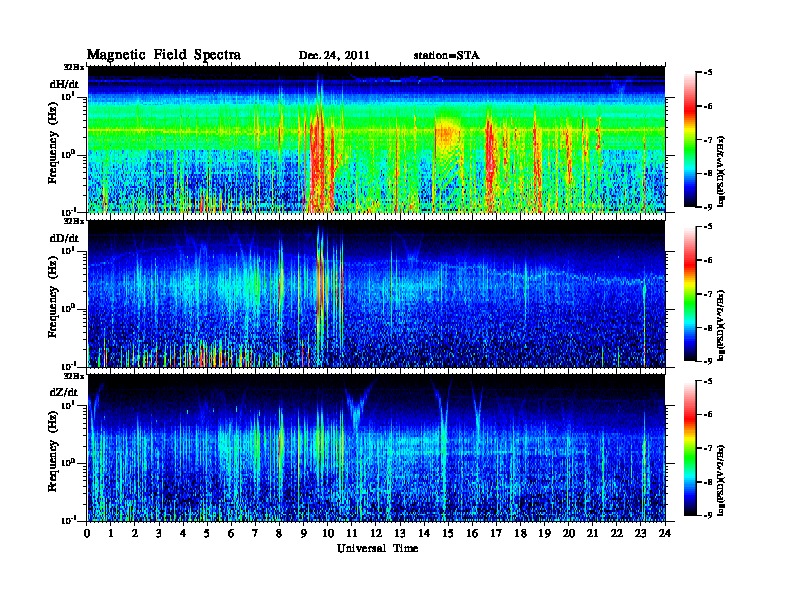This screenshot has height=612, width=792.
Task: Click hour "24" on the time axis
Action: click(x=665, y=534)
